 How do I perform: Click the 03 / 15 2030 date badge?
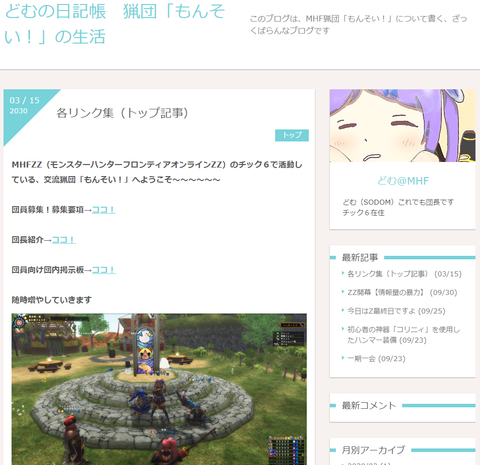pyautogui.click(x=24, y=105)
